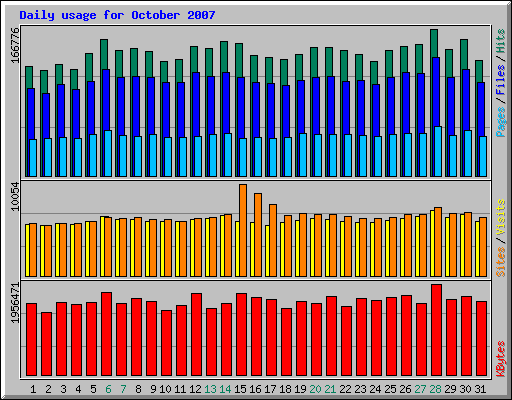Click green weekend day label 20
The width and height of the screenshot is (512, 400).
click(x=315, y=389)
